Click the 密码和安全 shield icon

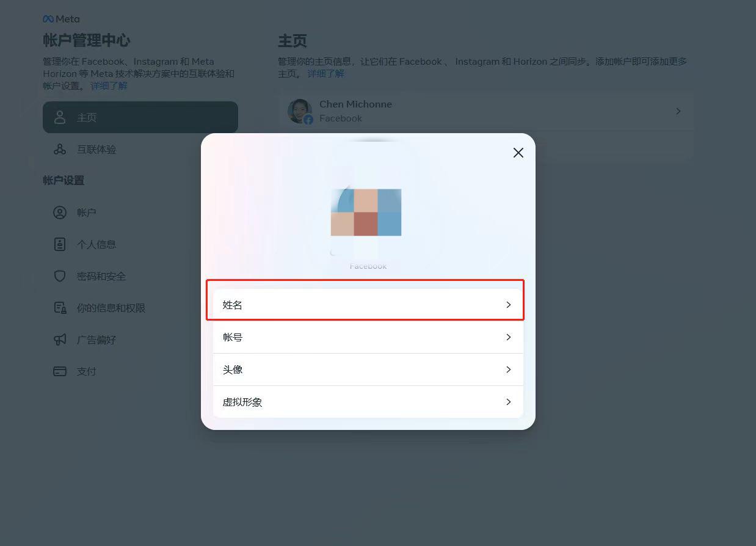[60, 276]
